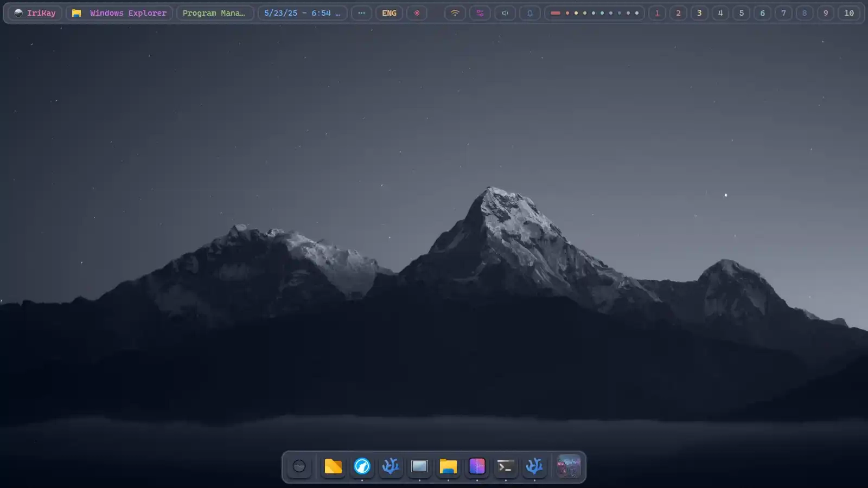Screen dimensions: 868x488
Task: Open the dark terminal icon in the dock
Action: (x=506, y=466)
